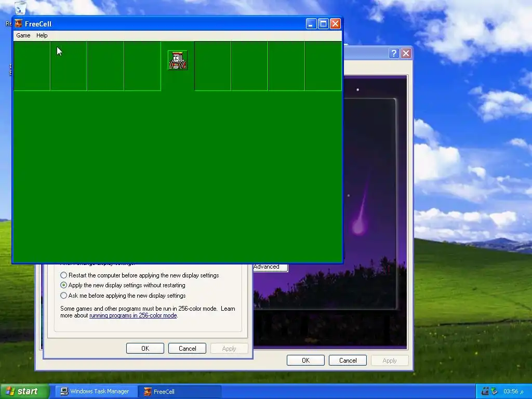The image size is (532, 399).
Task: Click the FreeCell taskbar button
Action: pos(179,392)
